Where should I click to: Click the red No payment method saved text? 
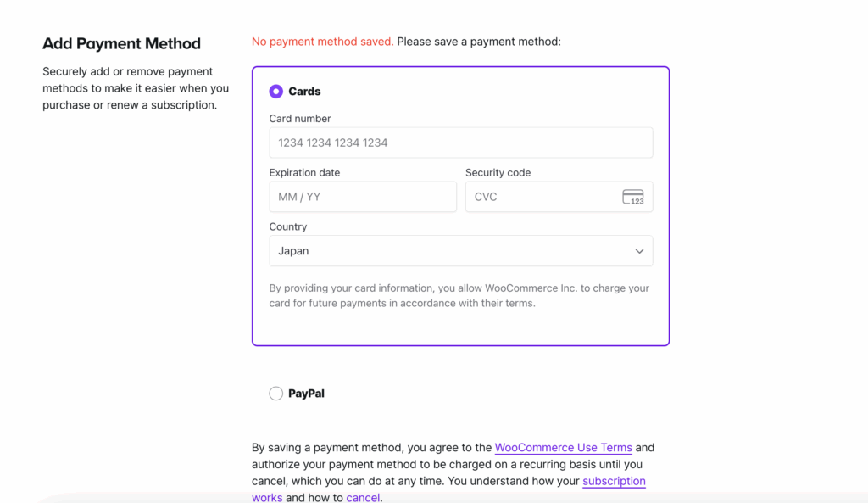[322, 41]
